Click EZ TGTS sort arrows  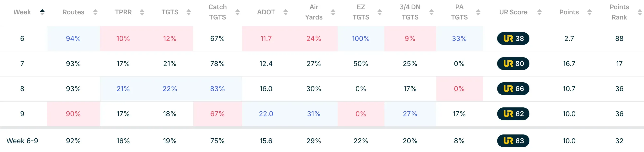tap(379, 12)
